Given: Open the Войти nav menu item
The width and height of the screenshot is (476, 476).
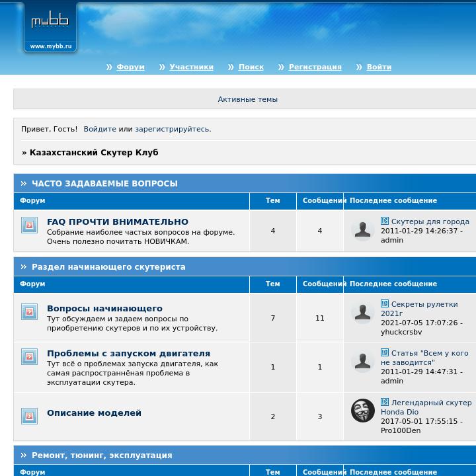Looking at the screenshot, I should tap(379, 67).
